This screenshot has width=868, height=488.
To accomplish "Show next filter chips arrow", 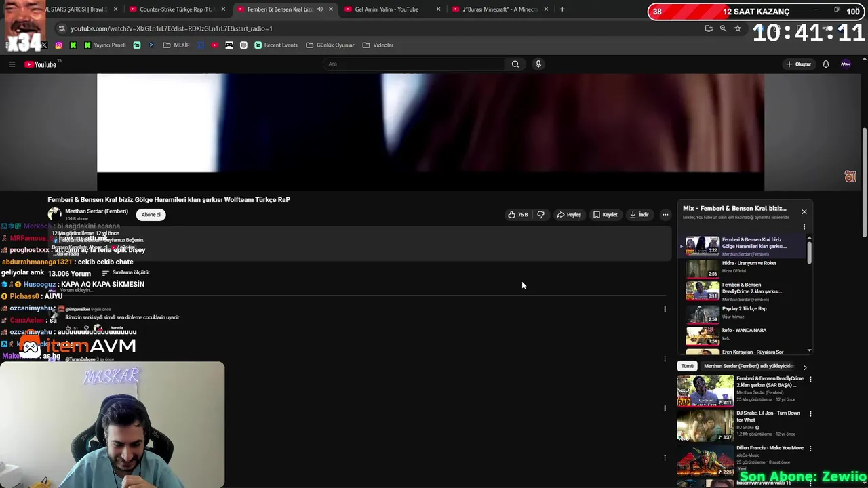I will [x=805, y=367].
